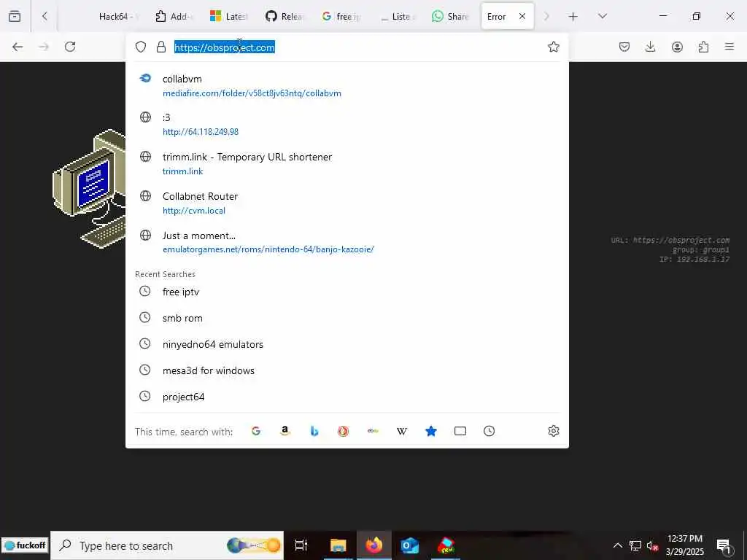Search this time with DuckDuckGo
The height and width of the screenshot is (560, 747).
click(x=343, y=431)
